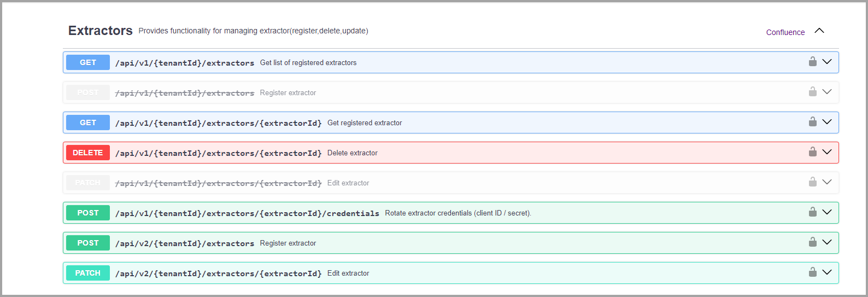Click the Extractors section heading
The image size is (868, 297).
(x=100, y=31)
